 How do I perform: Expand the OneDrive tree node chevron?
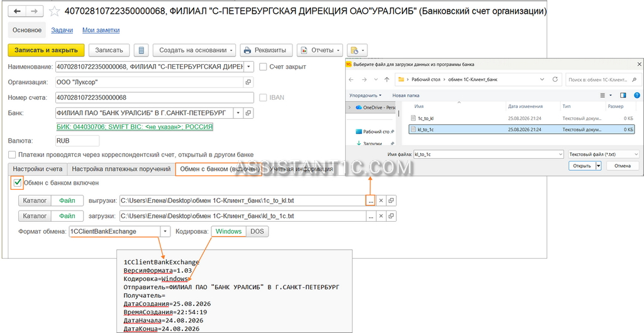pos(350,107)
